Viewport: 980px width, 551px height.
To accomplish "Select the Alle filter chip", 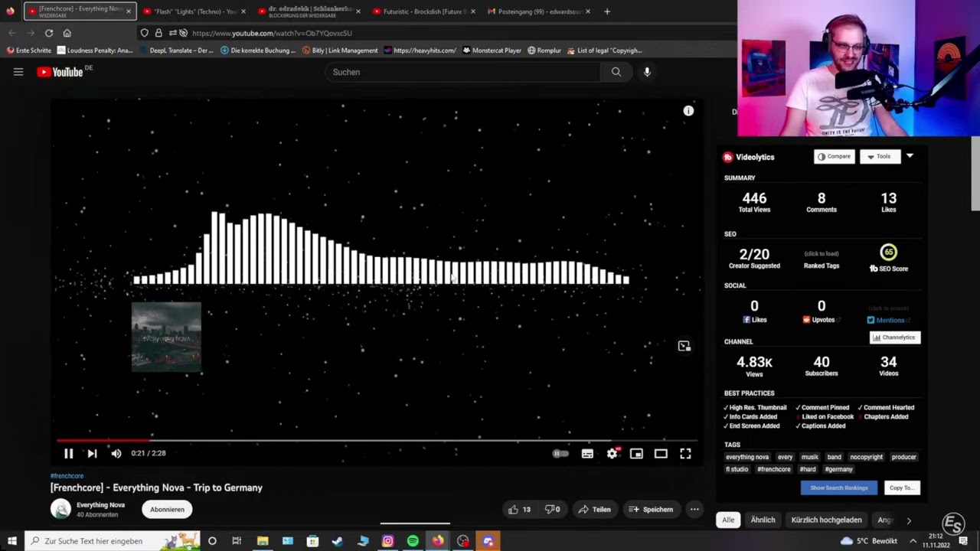I will [728, 520].
